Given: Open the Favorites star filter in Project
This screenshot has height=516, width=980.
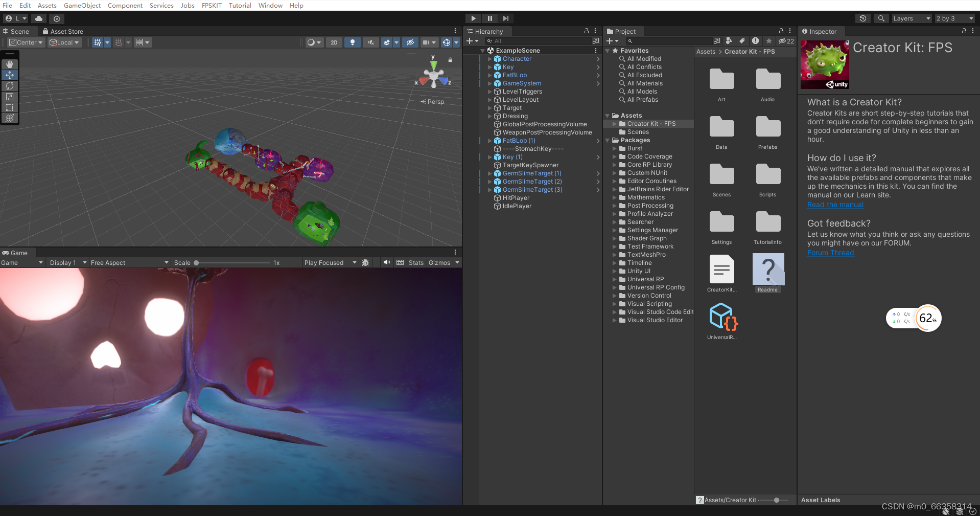Looking at the screenshot, I should (x=768, y=41).
